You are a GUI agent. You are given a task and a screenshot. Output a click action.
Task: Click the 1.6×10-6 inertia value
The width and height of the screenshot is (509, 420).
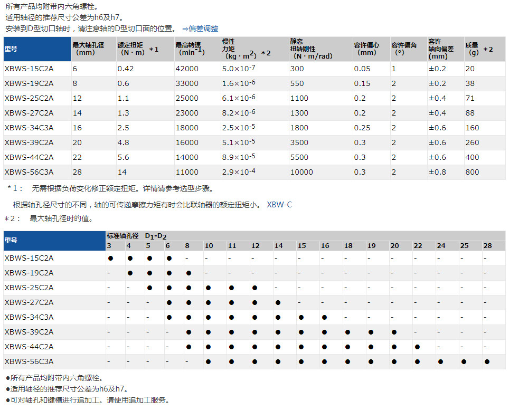coord(239,83)
